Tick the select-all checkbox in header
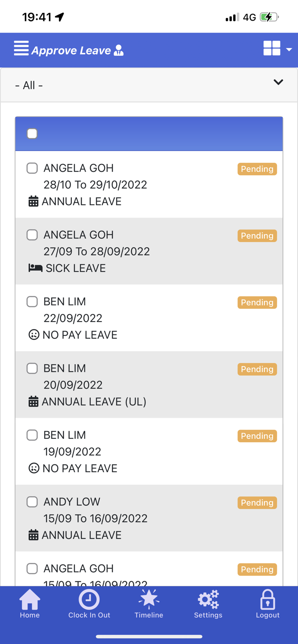The height and width of the screenshot is (644, 298). [x=32, y=134]
